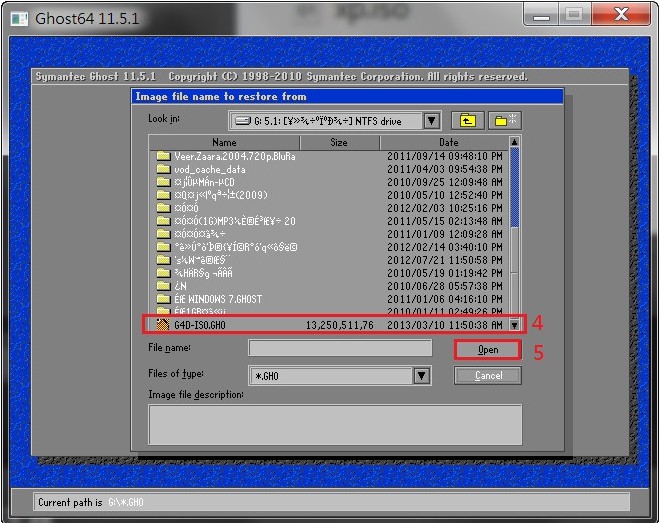
Task: Click folder icon dated 2011/05/15
Action: 163,221
